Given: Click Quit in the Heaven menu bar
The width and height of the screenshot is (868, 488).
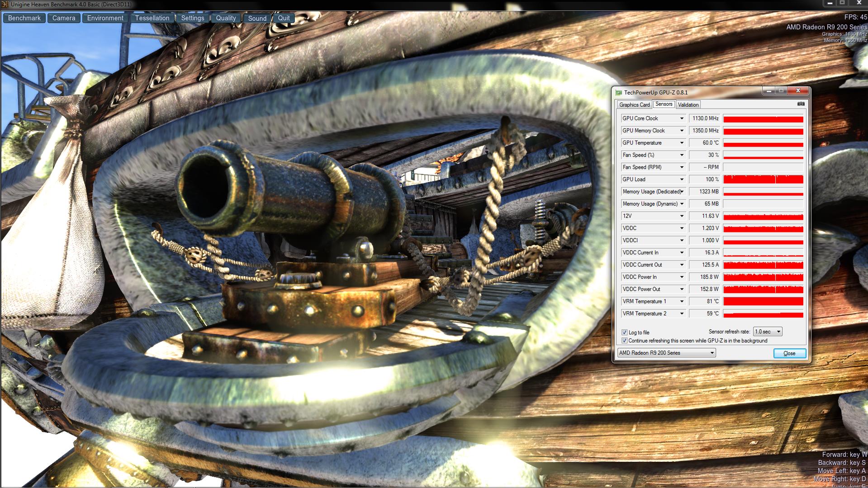Looking at the screenshot, I should [x=284, y=18].
